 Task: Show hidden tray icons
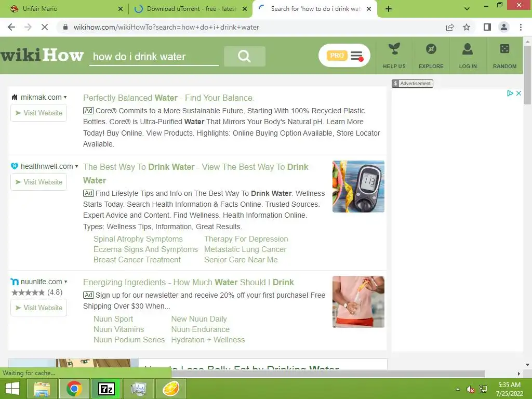pyautogui.click(x=458, y=389)
